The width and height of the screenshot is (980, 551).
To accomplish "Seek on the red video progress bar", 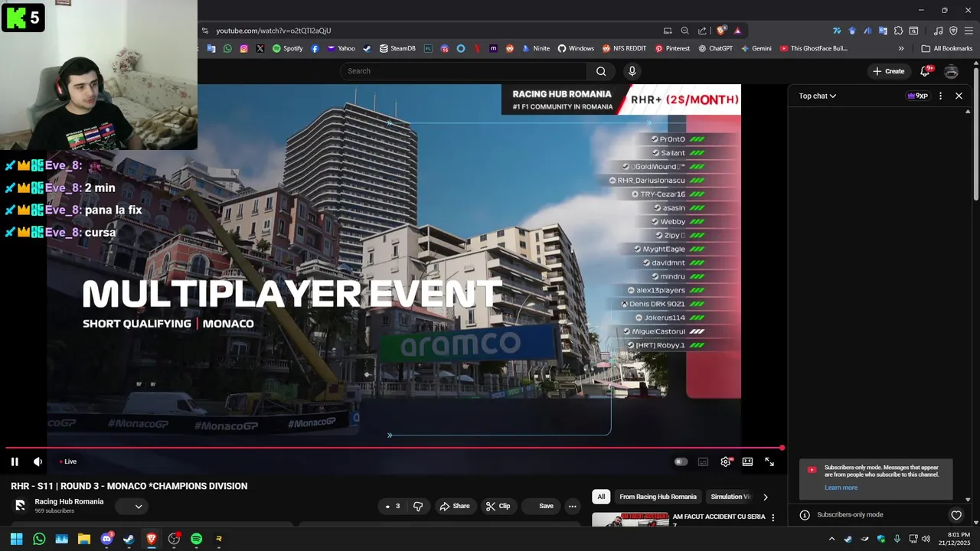I will pos(394,448).
